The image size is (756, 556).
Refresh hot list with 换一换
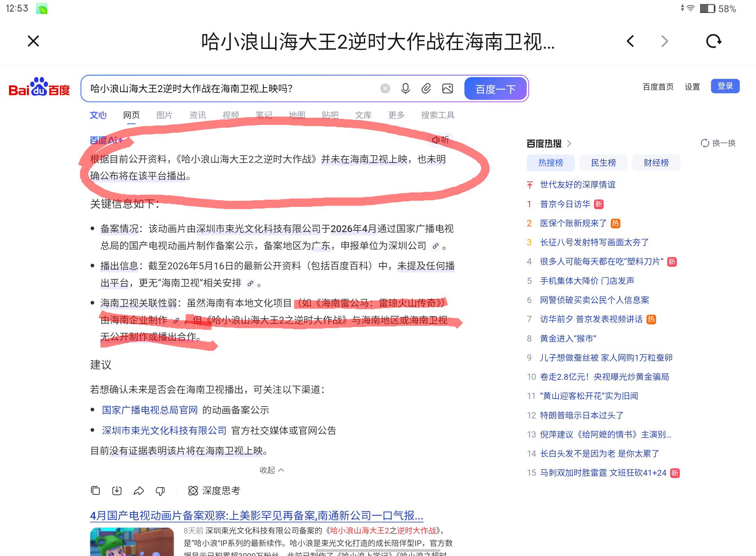click(x=718, y=143)
